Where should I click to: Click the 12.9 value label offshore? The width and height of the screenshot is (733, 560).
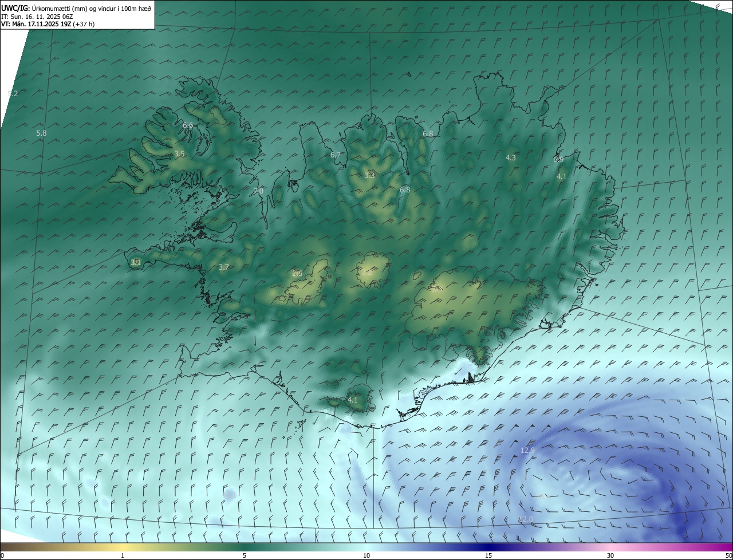[527, 451]
